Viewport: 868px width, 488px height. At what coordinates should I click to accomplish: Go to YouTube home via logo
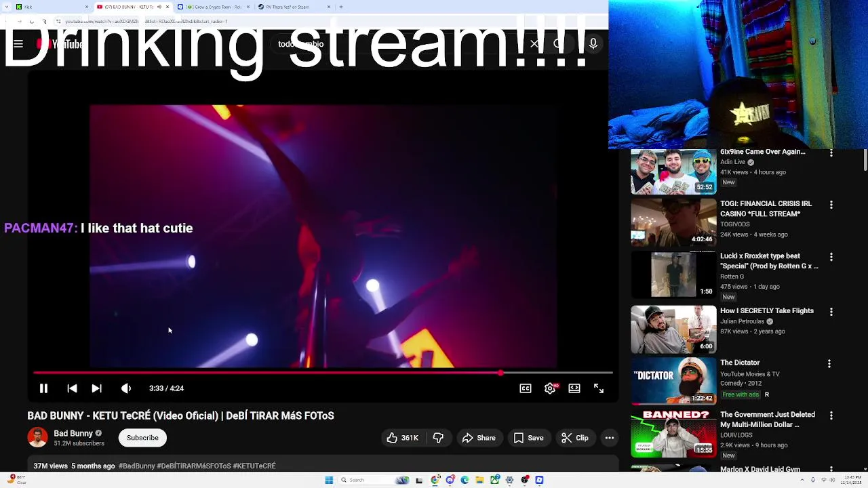tap(60, 44)
